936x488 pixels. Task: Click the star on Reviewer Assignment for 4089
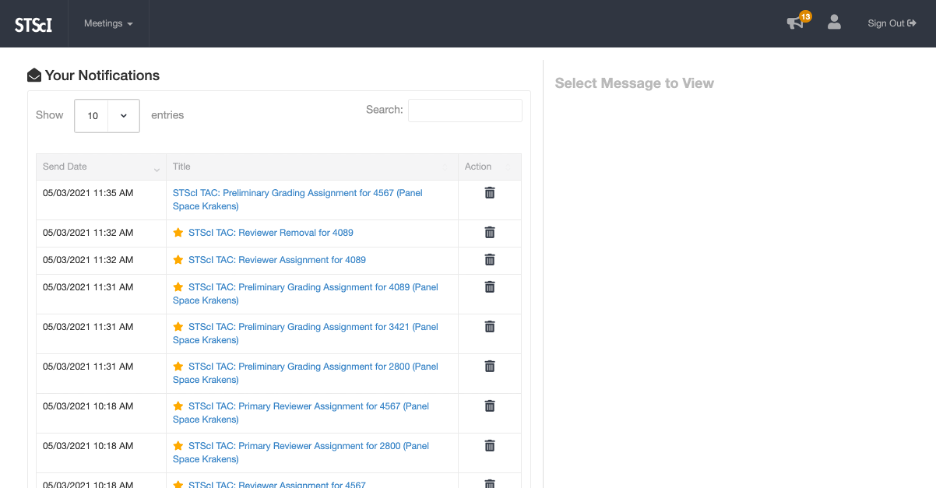[178, 260]
